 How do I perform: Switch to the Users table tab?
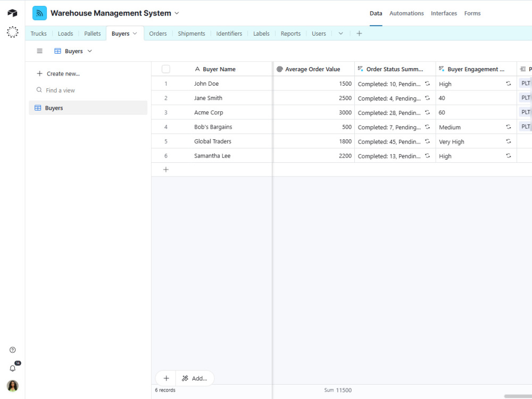point(319,33)
